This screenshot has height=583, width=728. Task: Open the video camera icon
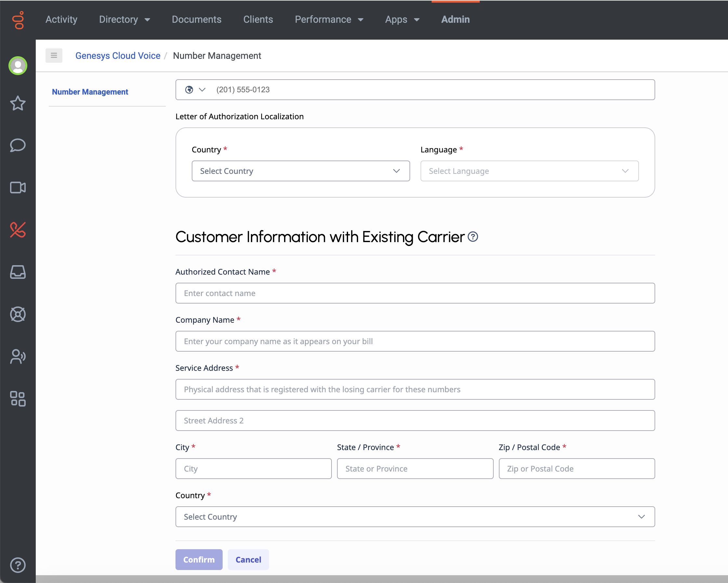[x=18, y=188]
